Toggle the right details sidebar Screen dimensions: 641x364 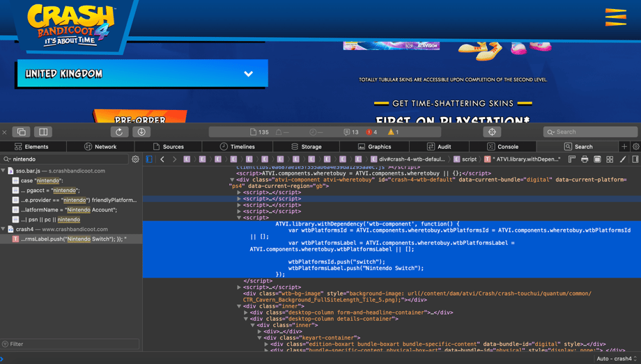635,159
